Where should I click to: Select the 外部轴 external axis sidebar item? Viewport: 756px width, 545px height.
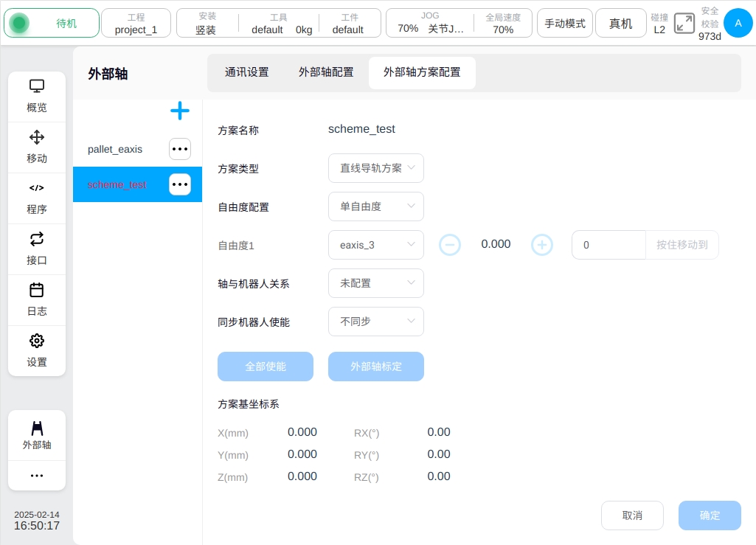(37, 436)
